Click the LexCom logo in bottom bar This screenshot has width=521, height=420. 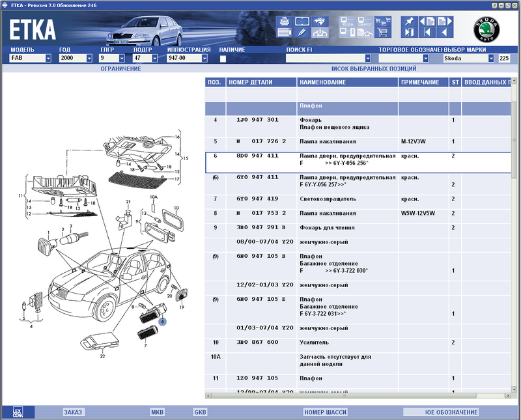click(x=18, y=412)
